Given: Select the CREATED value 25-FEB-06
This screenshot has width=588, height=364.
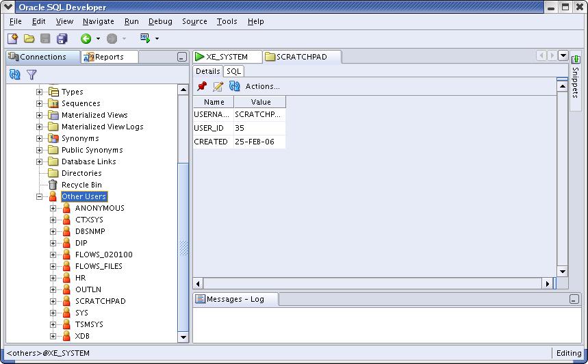Looking at the screenshot, I should (259, 142).
